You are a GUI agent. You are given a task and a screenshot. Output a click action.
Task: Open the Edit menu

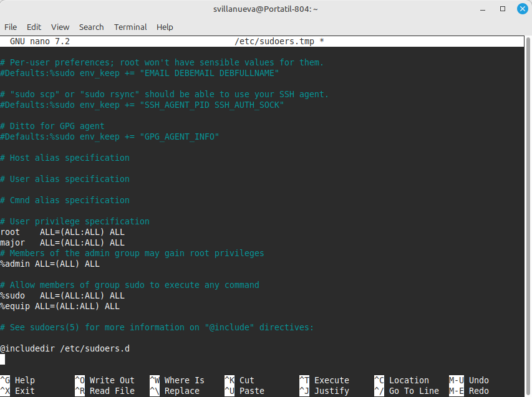(34, 27)
